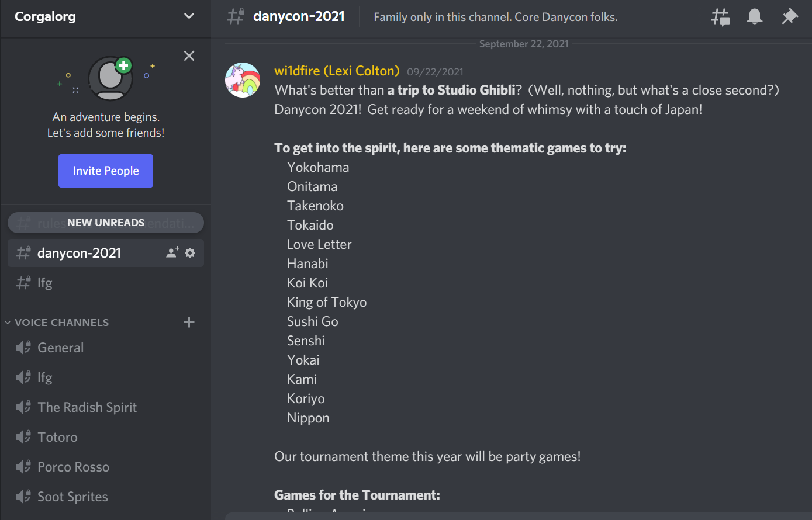
Task: Expand the Corgalorg server dropdown menu
Action: pyautogui.click(x=189, y=16)
